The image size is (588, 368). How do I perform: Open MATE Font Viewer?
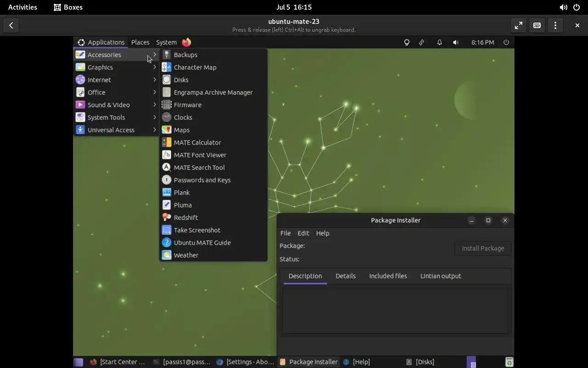[213, 155]
